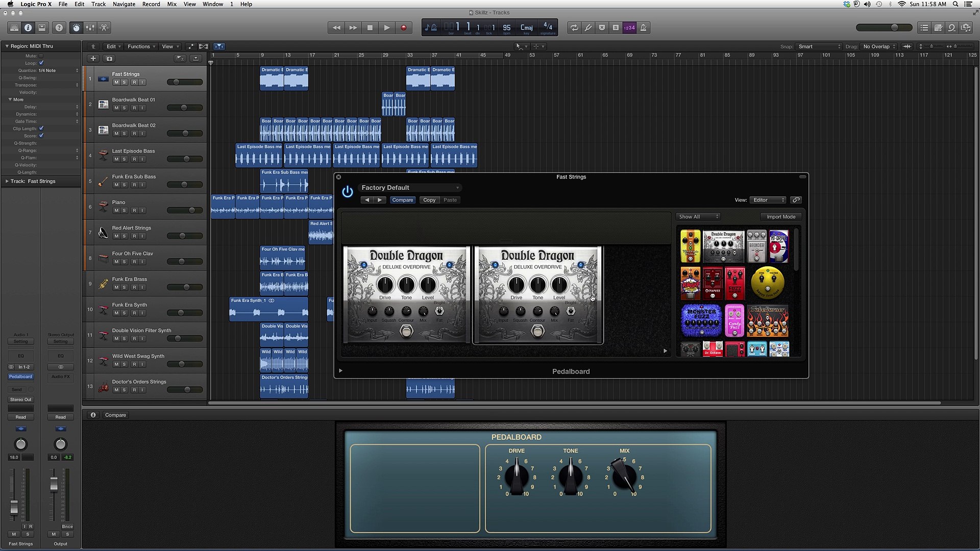Image resolution: width=980 pixels, height=551 pixels.
Task: Click the Fast Strings track volume slider
Action: click(184, 82)
